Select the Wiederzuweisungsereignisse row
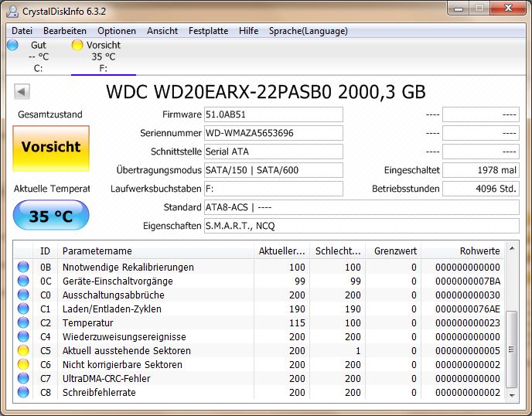Viewport: 532px width, 416px height. [x=259, y=336]
